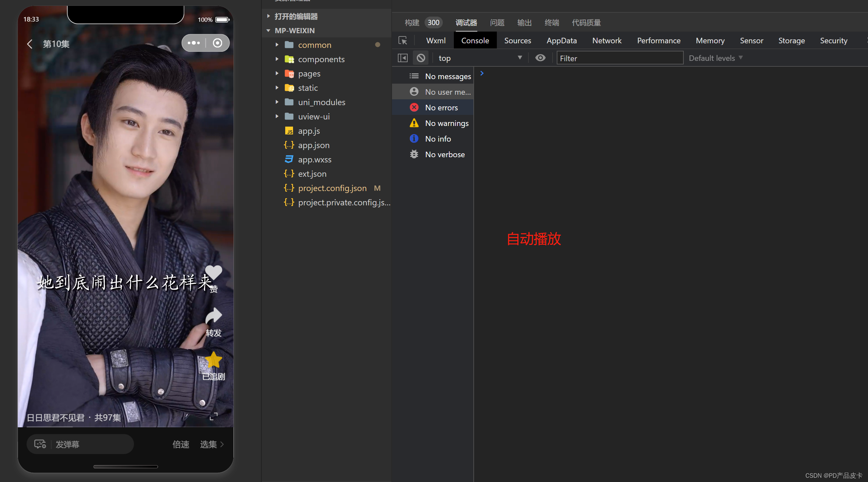Switch to the Network tab
This screenshot has width=868, height=482.
click(607, 41)
